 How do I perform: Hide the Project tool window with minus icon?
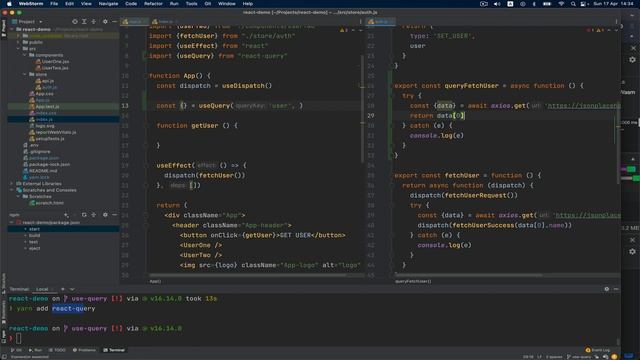tap(114, 21)
